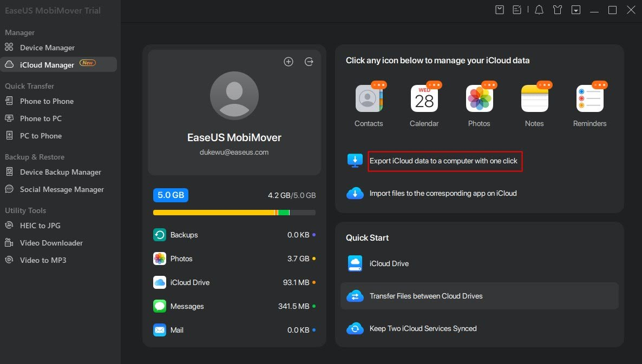The image size is (642, 364).
Task: Click the more dots badge on Calendar
Action: click(x=434, y=85)
